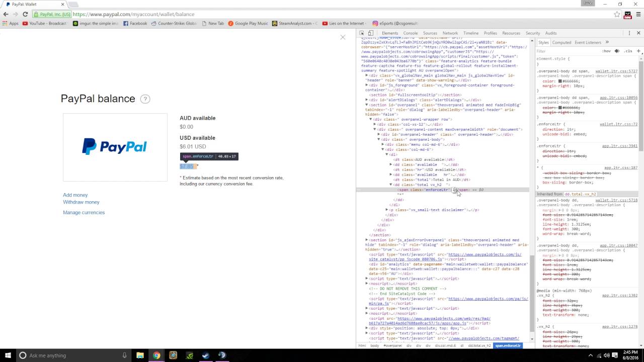Activate the DevTools inspect element picker

(362, 33)
